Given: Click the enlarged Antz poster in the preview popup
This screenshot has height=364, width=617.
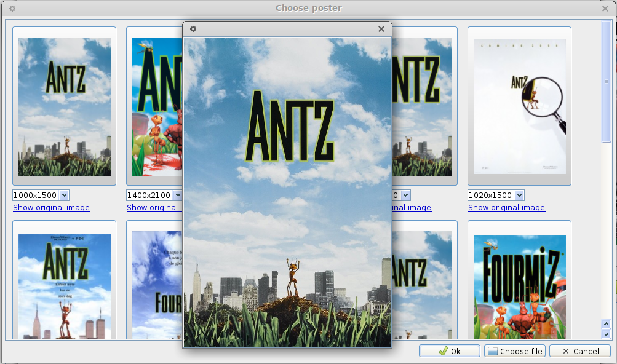Looking at the screenshot, I should (287, 192).
